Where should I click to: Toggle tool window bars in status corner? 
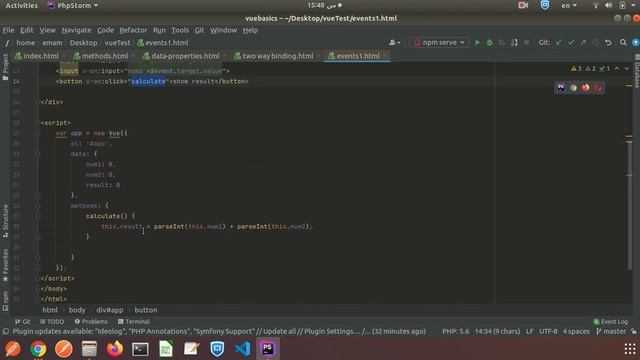(6, 331)
